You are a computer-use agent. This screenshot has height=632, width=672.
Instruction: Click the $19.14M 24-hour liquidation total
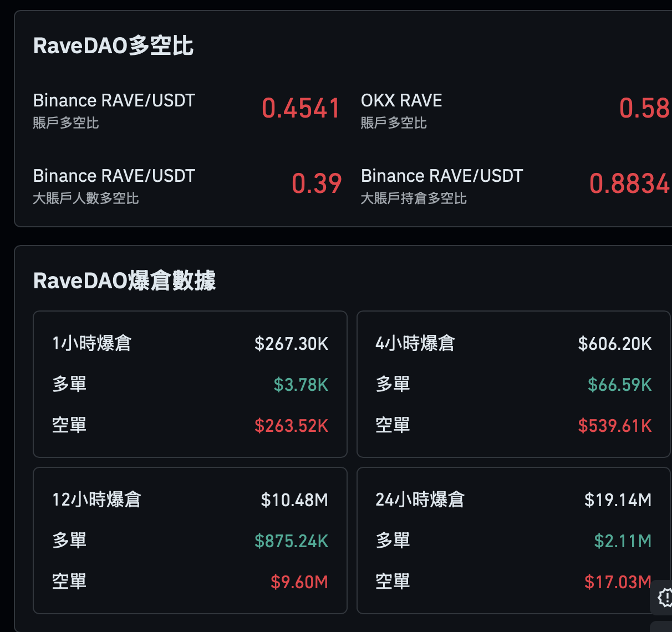point(618,500)
